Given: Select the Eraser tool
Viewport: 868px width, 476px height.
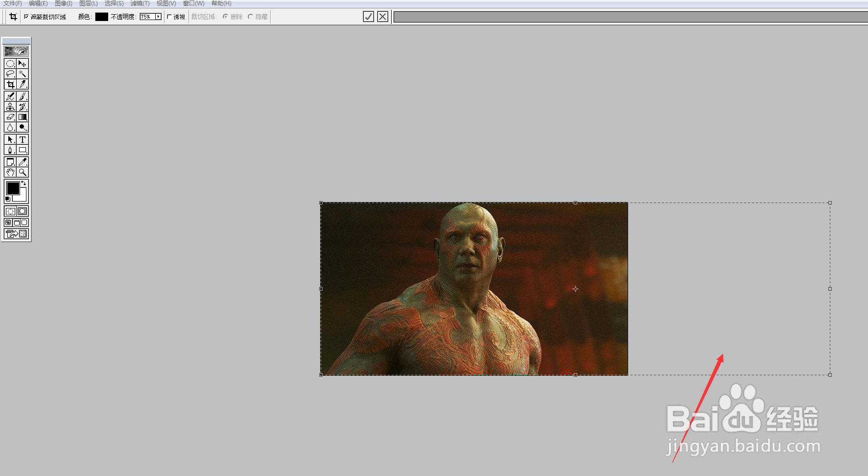Looking at the screenshot, I should 10,117.
